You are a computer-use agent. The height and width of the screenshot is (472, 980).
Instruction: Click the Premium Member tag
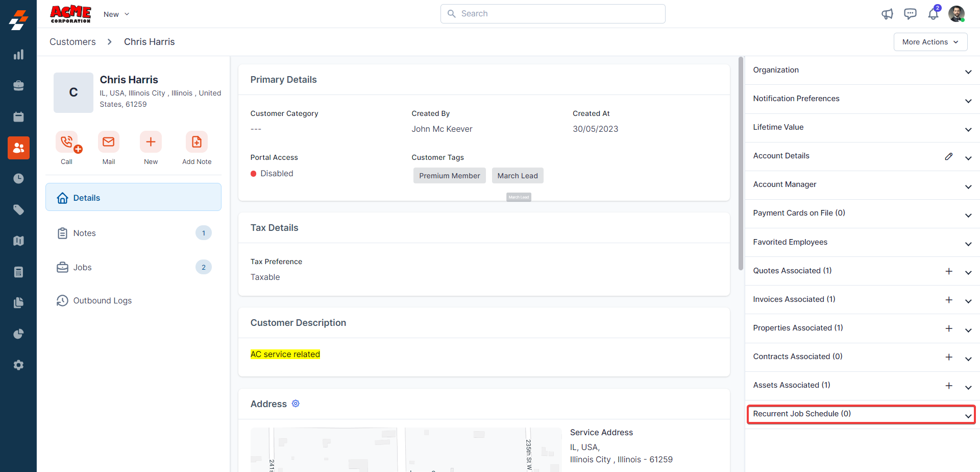click(x=449, y=176)
